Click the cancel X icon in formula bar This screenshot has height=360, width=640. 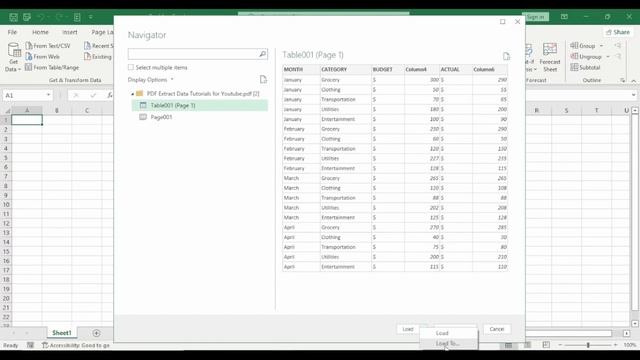76,95
